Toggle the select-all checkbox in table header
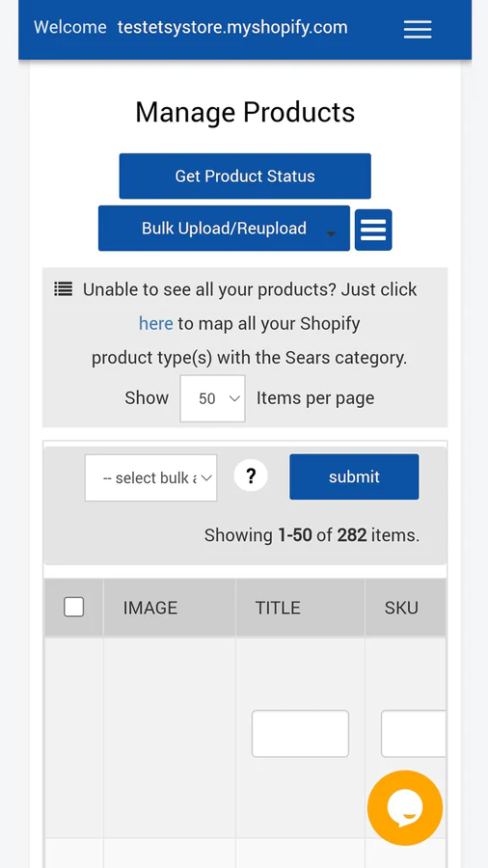 pyautogui.click(x=73, y=608)
